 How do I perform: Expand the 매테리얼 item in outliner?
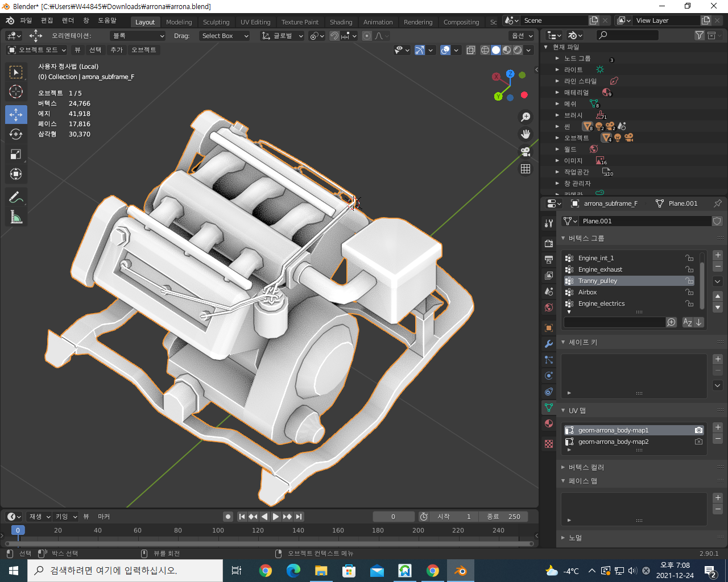557,93
